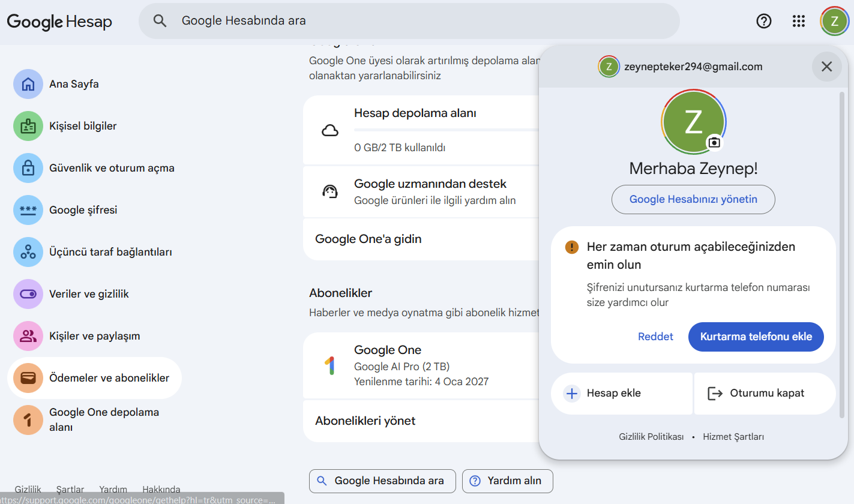854x504 pixels.
Task: Open the Ana Sayfa menu item
Action: pyautogui.click(x=94, y=84)
